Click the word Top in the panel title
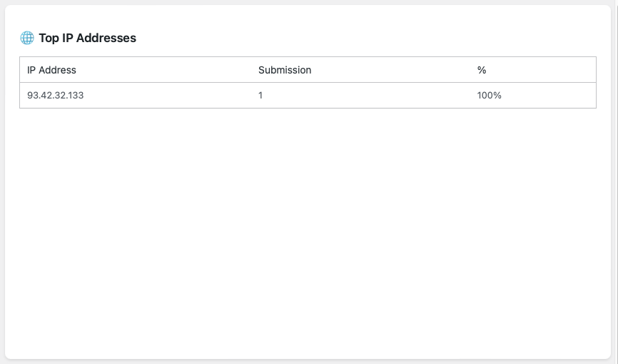Screen dimensions: 618x364 (49, 38)
